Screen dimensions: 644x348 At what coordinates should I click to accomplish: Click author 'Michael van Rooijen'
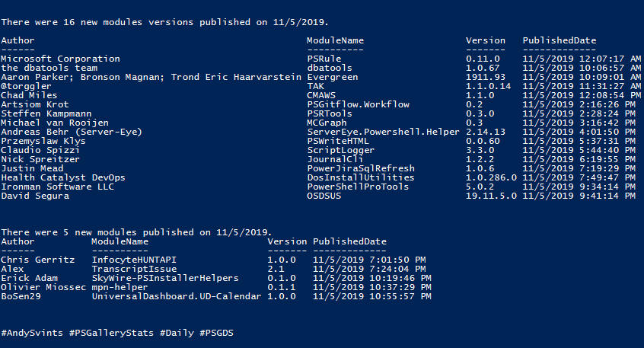(55, 123)
